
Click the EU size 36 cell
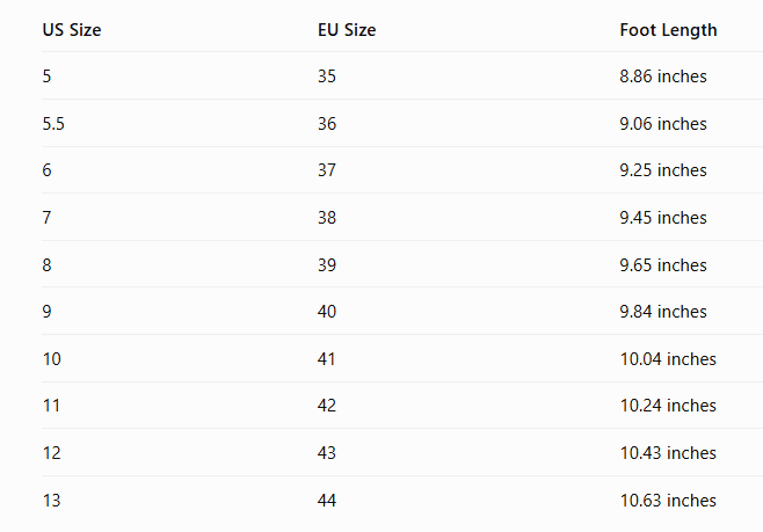coord(327,124)
